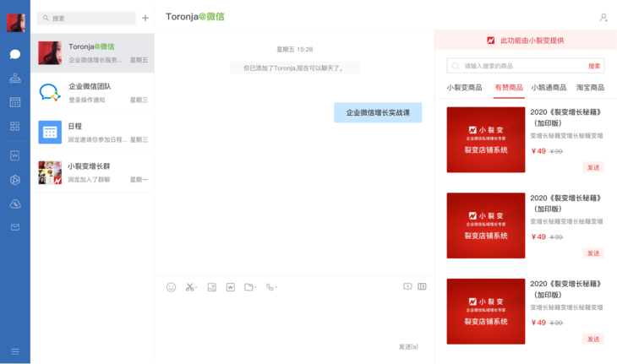Click the red 搜索 button in product panel
This screenshot has width=617, height=364.
tap(594, 66)
